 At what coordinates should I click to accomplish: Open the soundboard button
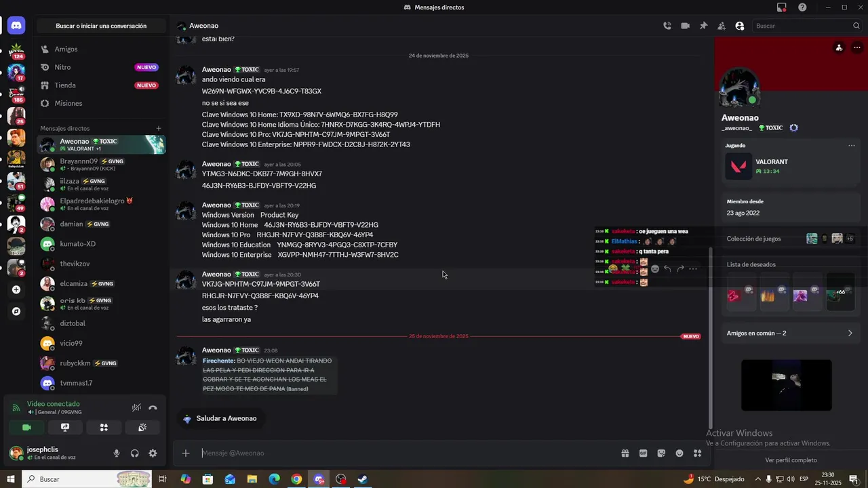click(142, 428)
